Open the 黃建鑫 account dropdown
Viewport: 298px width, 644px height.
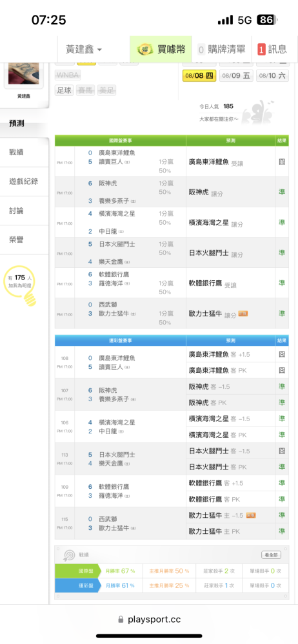tap(84, 50)
